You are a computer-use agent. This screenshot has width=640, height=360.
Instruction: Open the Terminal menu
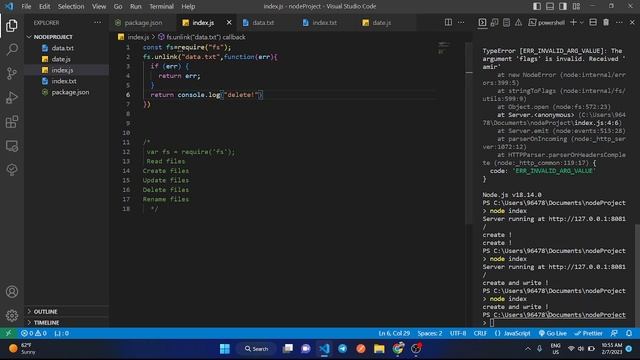coord(161,6)
